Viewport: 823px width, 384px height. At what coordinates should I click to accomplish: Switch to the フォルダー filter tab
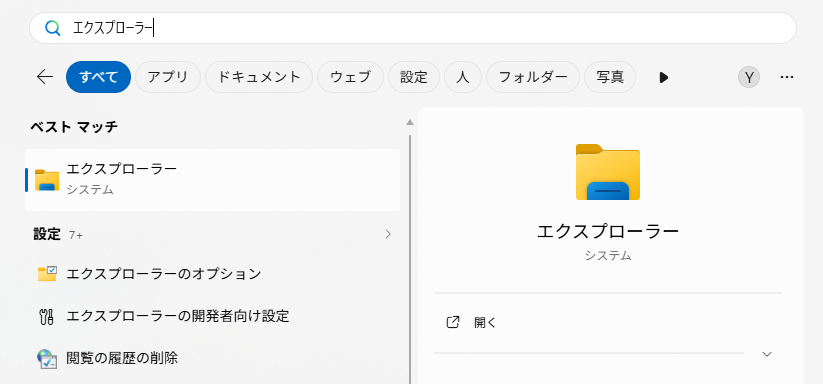pyautogui.click(x=533, y=77)
